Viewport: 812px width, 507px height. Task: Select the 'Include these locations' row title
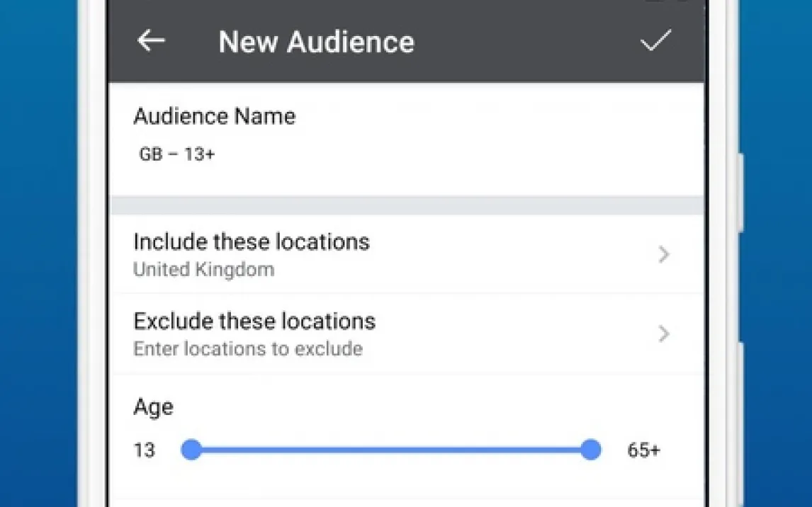coord(252,242)
